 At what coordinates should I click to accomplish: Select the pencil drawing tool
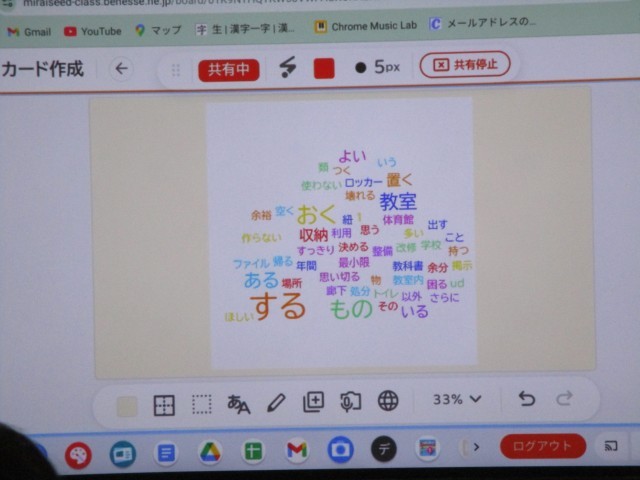[276, 403]
